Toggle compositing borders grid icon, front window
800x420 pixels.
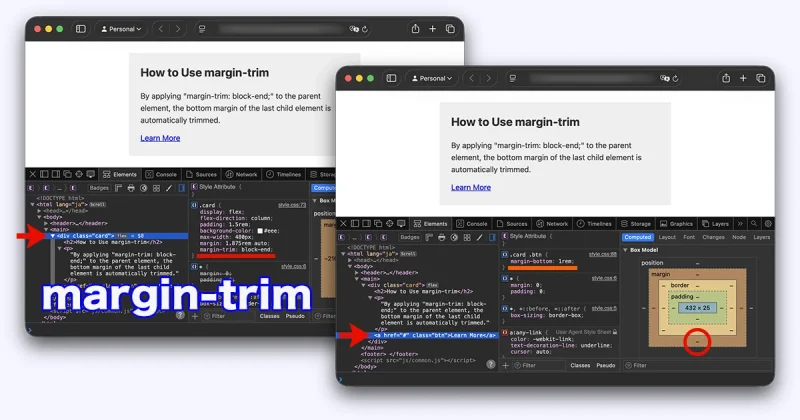tap(467, 237)
